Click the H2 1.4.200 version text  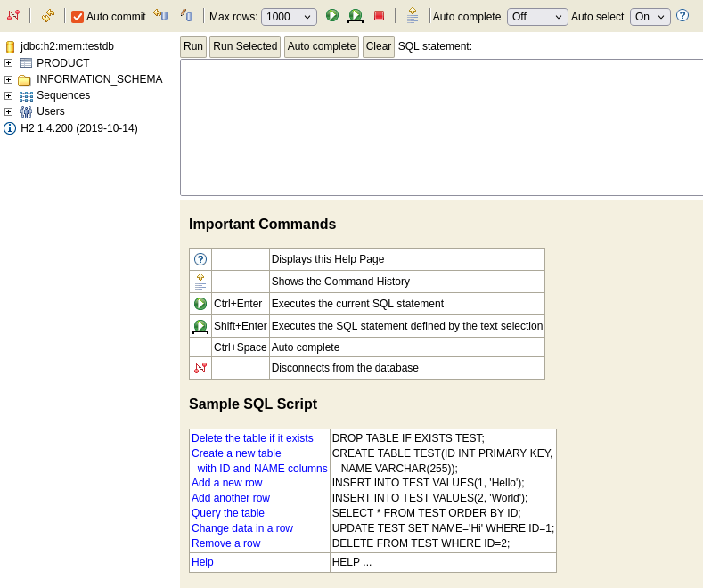click(79, 128)
